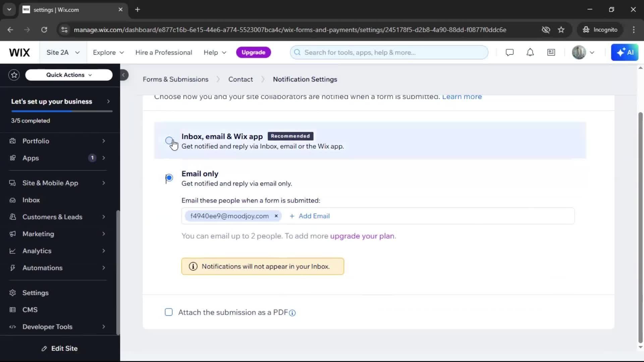Click the setup progress bar
644x362 pixels.
[62, 111]
